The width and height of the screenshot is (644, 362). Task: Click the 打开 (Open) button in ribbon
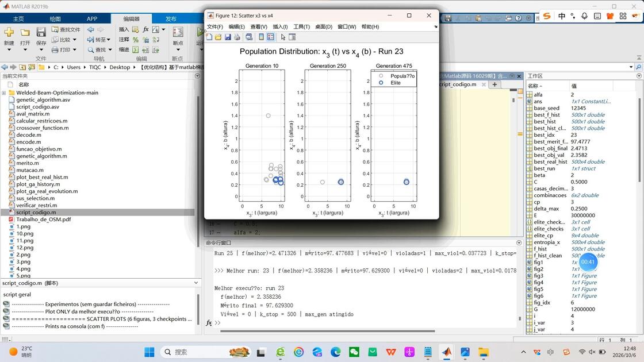tap(25, 37)
